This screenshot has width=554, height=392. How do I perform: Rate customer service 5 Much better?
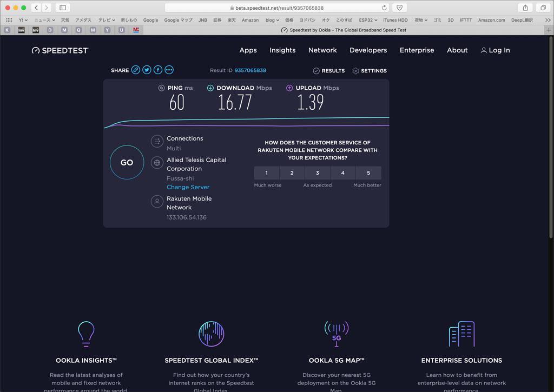(x=368, y=173)
